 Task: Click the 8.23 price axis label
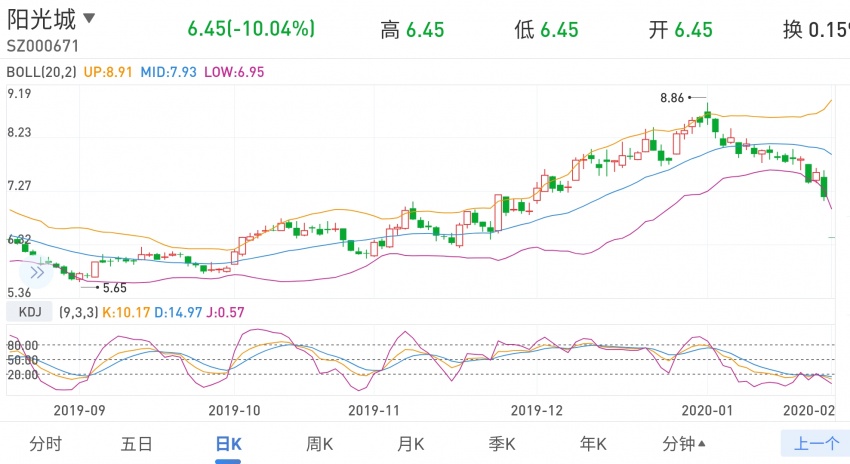coord(19,133)
